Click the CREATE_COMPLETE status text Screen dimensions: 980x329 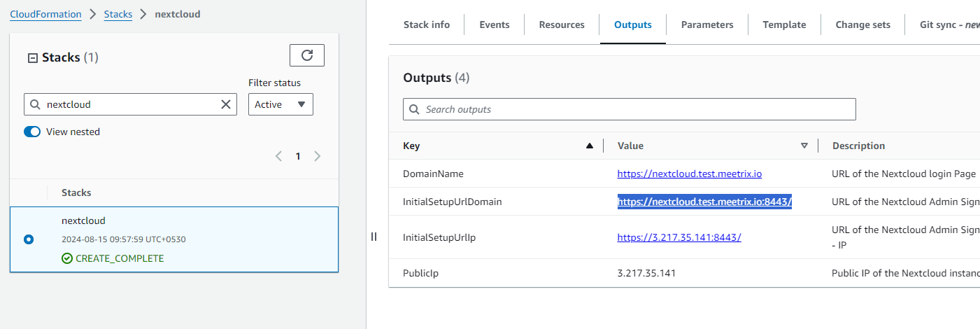pos(120,258)
